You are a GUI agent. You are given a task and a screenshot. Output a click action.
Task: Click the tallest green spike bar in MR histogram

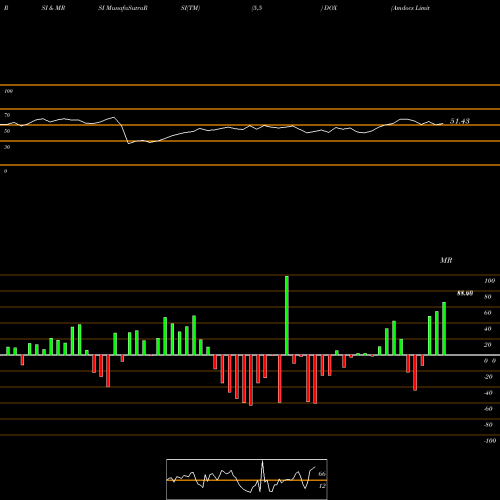pyautogui.click(x=287, y=315)
